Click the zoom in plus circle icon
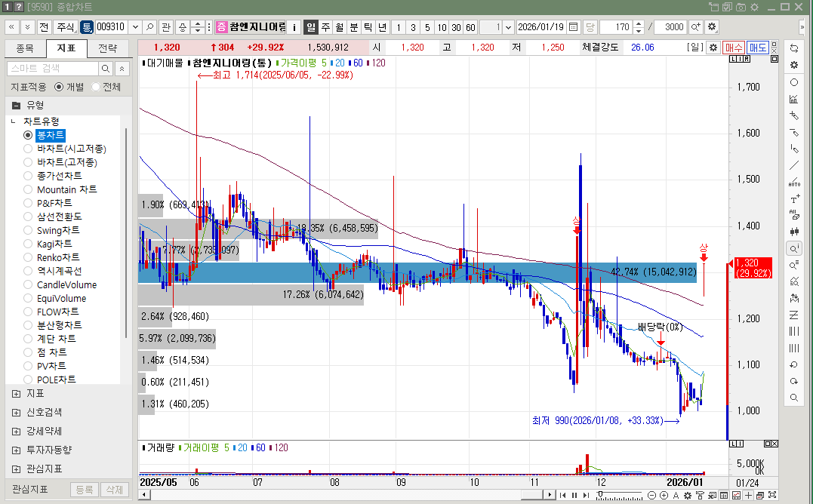This screenshot has width=813, height=504. tap(664, 495)
